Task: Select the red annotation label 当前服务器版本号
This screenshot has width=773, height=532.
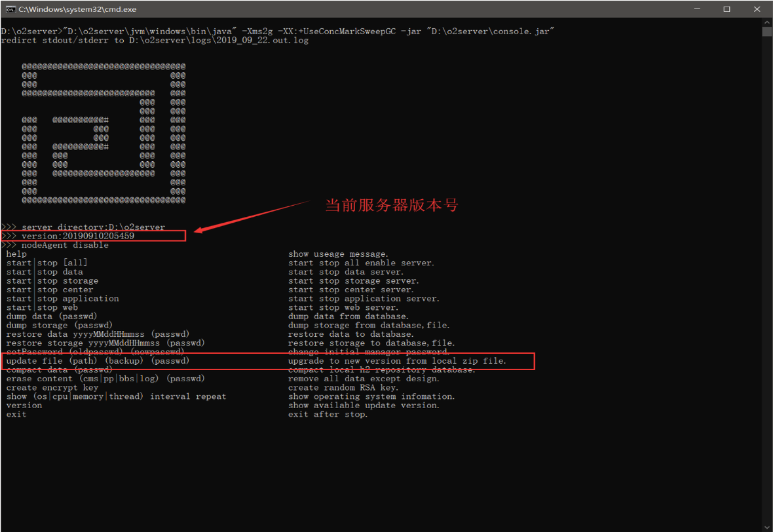Action: click(x=391, y=205)
